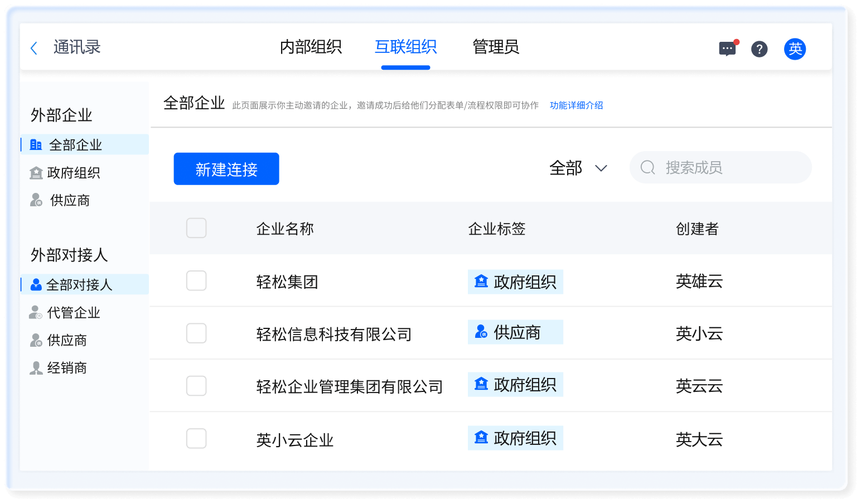861x504 pixels.
Task: Click the icon beside 代管企业
Action: (36, 312)
